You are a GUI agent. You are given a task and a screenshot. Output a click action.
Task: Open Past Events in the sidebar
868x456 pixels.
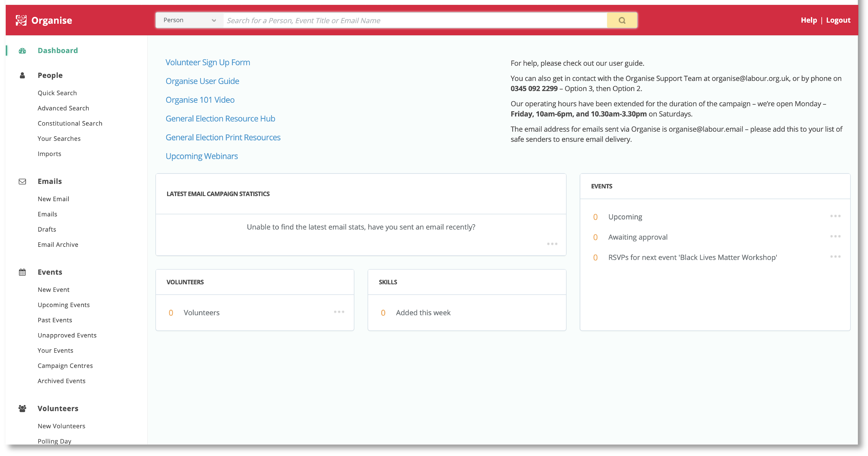click(x=55, y=320)
